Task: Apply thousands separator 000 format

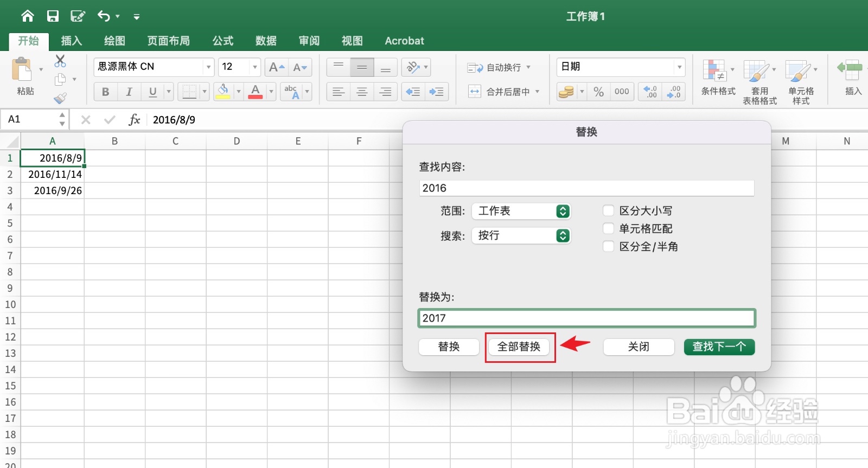Action: (622, 92)
